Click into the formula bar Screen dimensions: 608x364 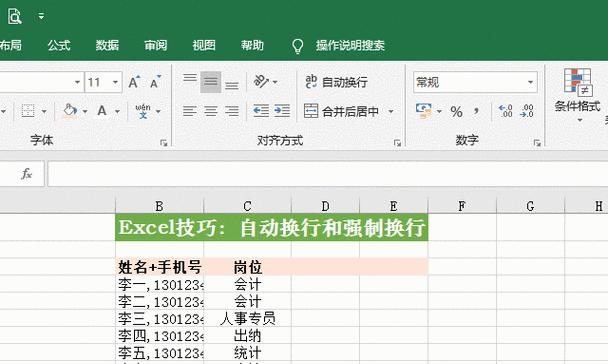point(328,174)
